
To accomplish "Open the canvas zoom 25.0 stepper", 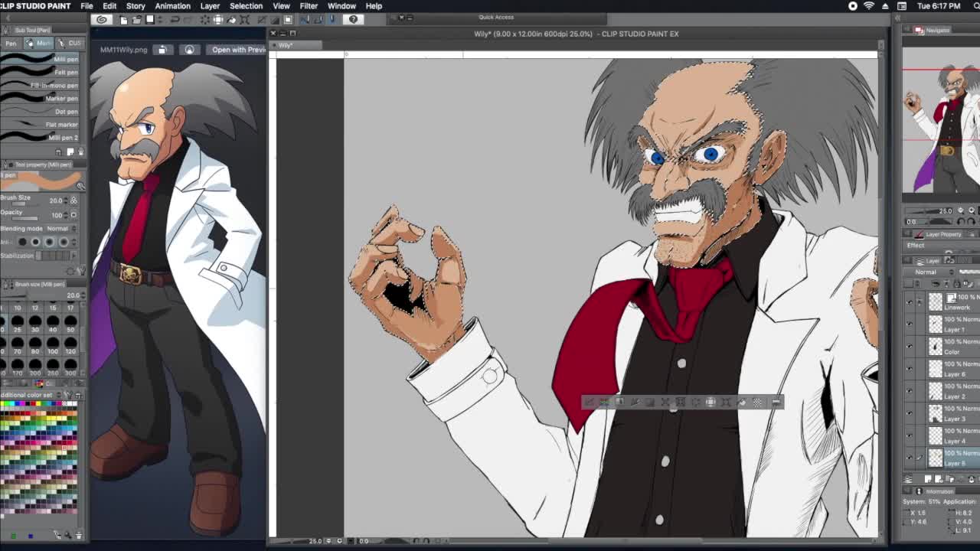I will coord(315,541).
